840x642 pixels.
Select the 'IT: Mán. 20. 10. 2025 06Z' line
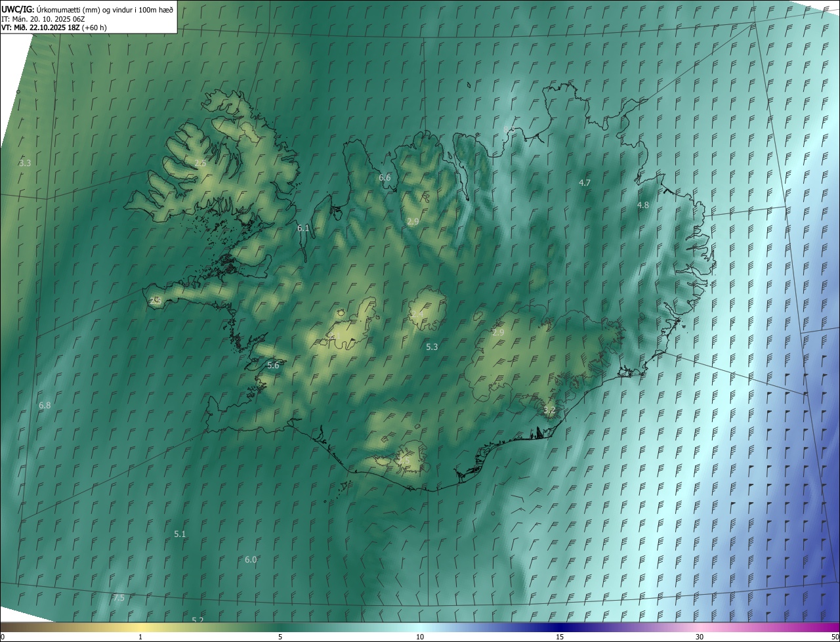tap(43, 19)
